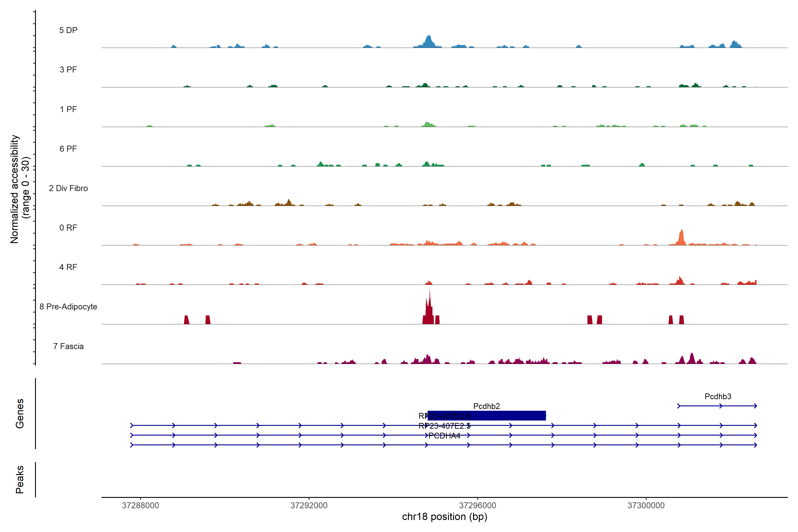Image resolution: width=798 pixels, height=532 pixels.
Task: Click the 8 Pre-Adipocyte track label
Action: [68, 307]
